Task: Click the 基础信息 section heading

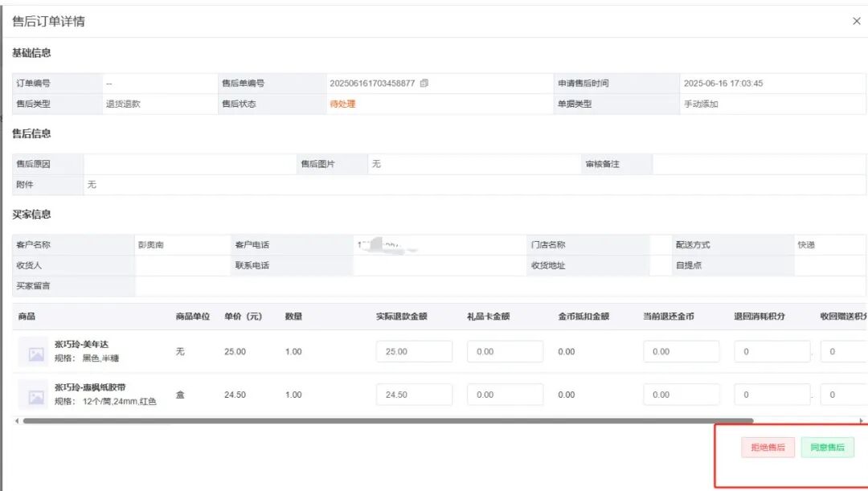Action: pyautogui.click(x=31, y=53)
